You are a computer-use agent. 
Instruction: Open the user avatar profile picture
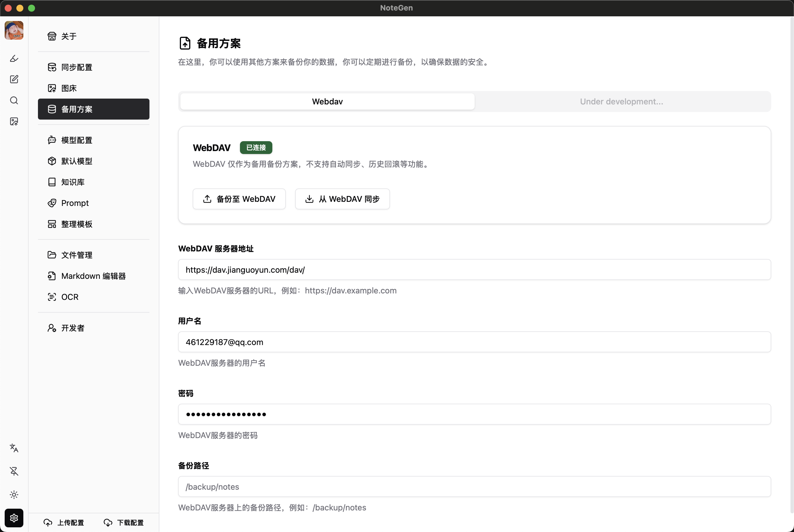pyautogui.click(x=14, y=30)
